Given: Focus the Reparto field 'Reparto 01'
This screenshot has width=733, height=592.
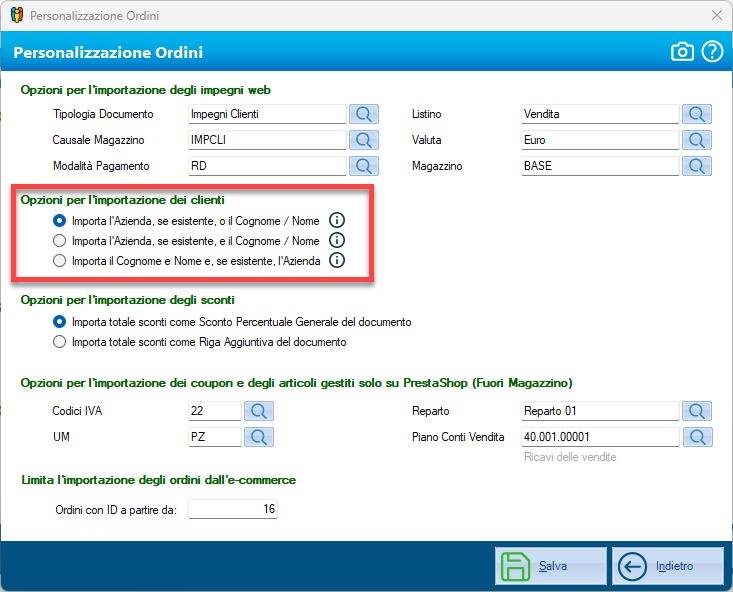Looking at the screenshot, I should (x=600, y=411).
